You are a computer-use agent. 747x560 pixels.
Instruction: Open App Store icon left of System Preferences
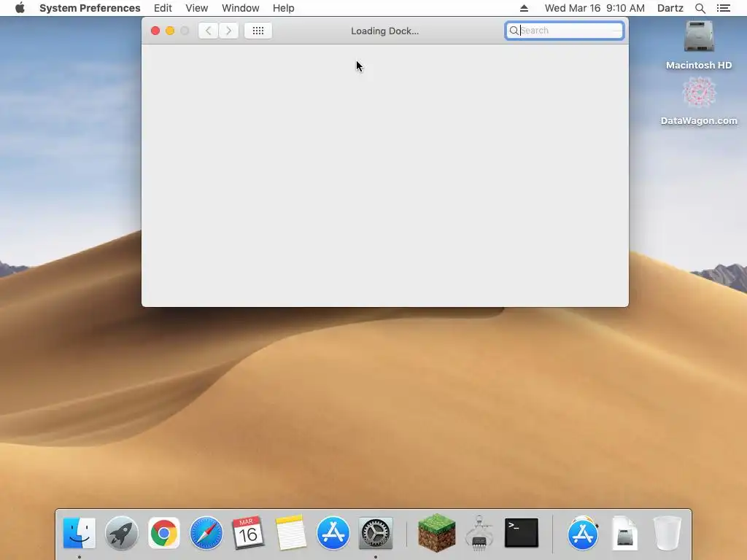[333, 533]
